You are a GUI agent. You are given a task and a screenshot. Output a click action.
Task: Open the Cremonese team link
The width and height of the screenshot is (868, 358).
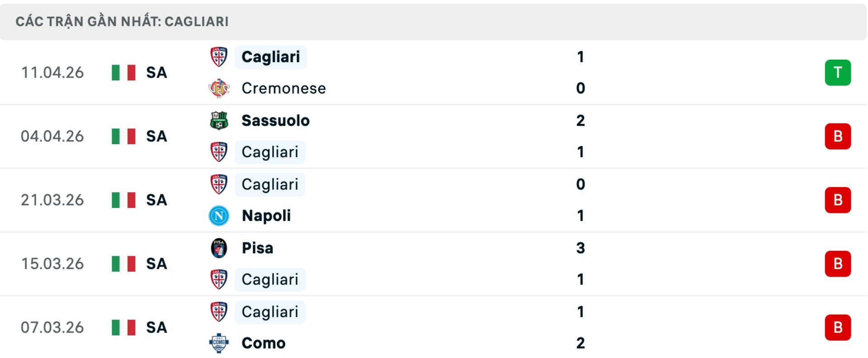click(x=283, y=88)
